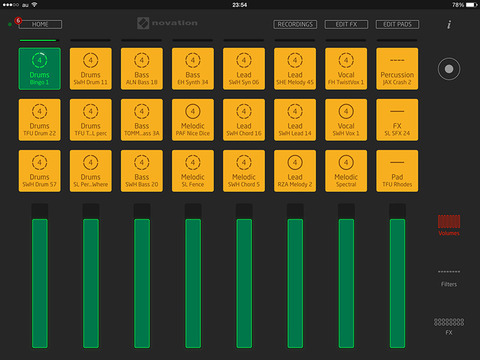Open the RECORDINGS screen

click(x=295, y=24)
